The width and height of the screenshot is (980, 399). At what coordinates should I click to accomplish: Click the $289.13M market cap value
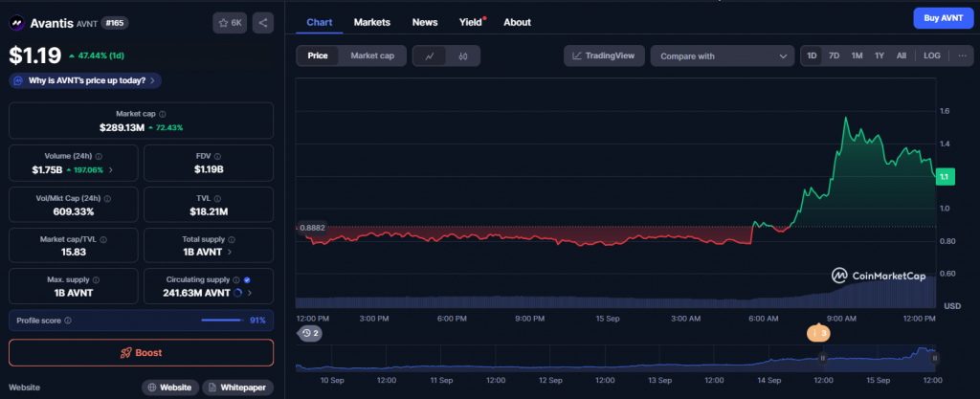(x=122, y=127)
